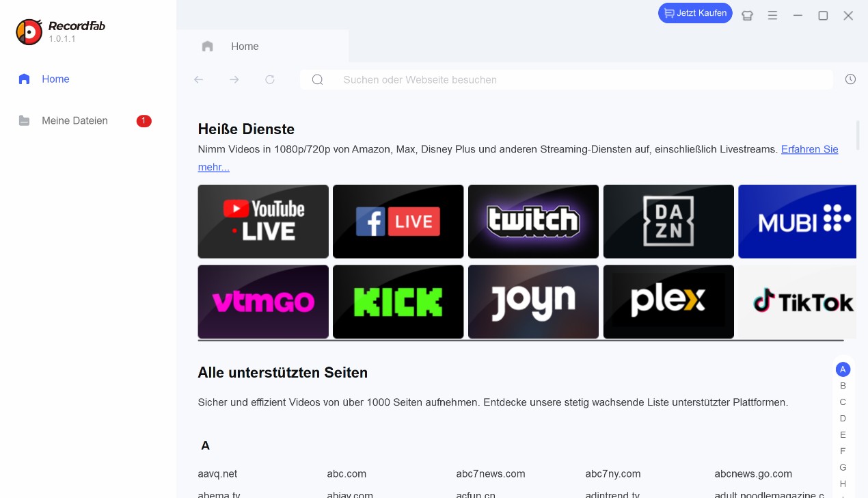Screen dimensions: 868x498
Task: Open the DAZN service tile
Action: (668, 222)
